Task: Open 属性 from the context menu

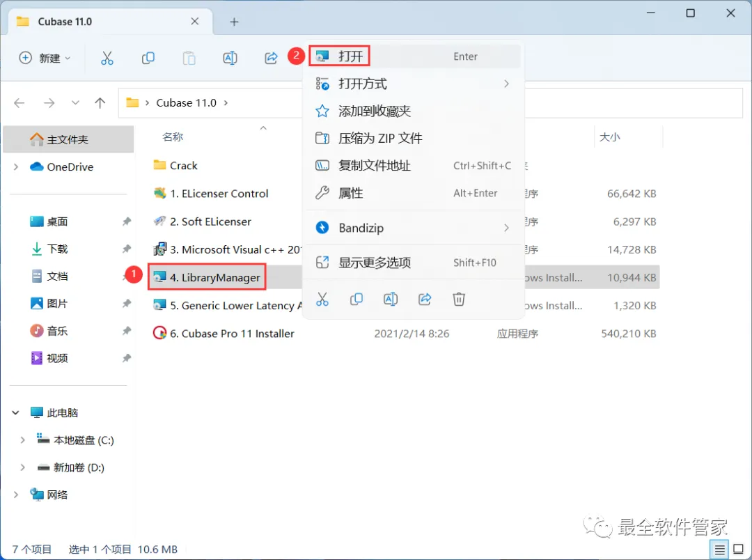Action: click(414, 194)
